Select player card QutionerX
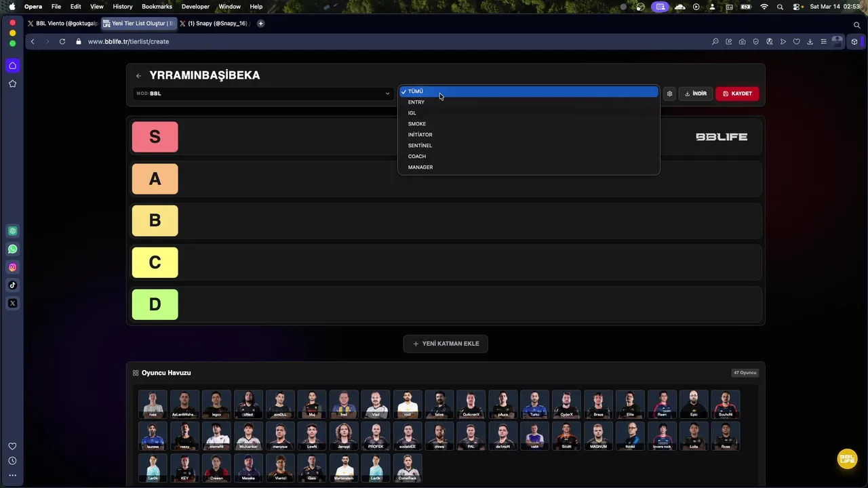The image size is (868, 488). click(471, 404)
